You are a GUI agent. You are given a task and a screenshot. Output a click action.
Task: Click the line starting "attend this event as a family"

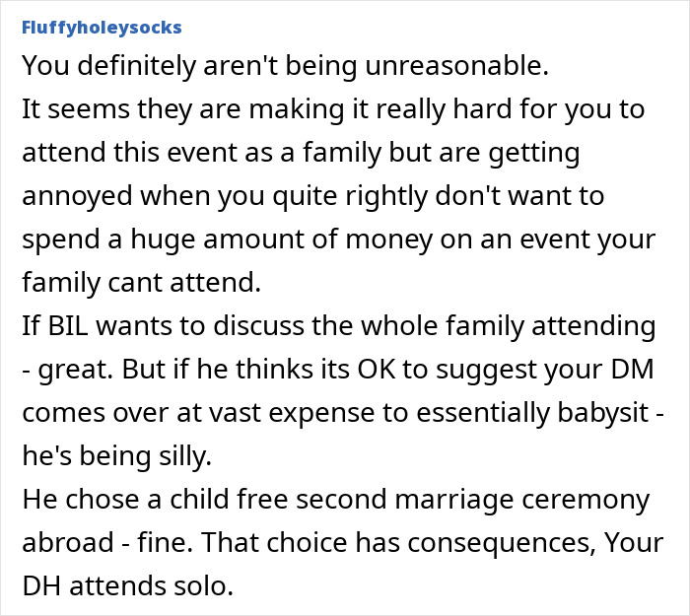click(301, 154)
